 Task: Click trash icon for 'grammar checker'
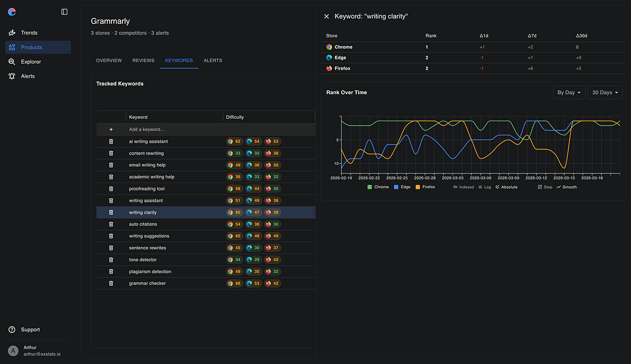pyautogui.click(x=111, y=283)
